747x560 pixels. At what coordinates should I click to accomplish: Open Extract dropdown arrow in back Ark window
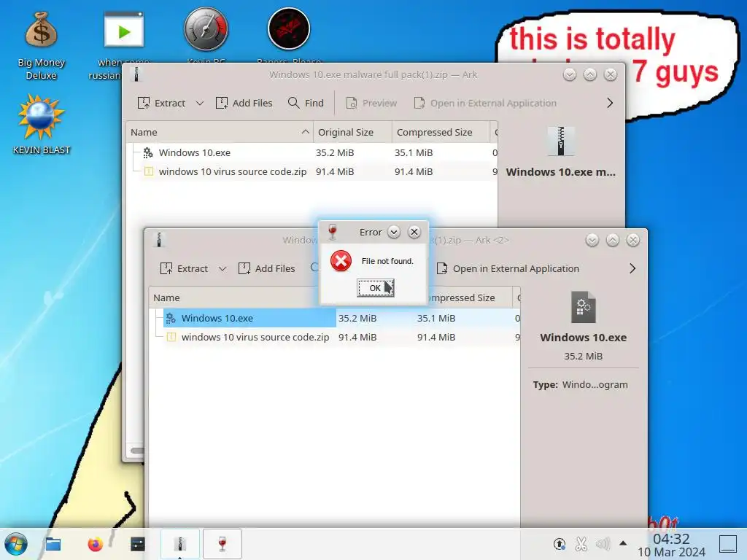(x=200, y=103)
